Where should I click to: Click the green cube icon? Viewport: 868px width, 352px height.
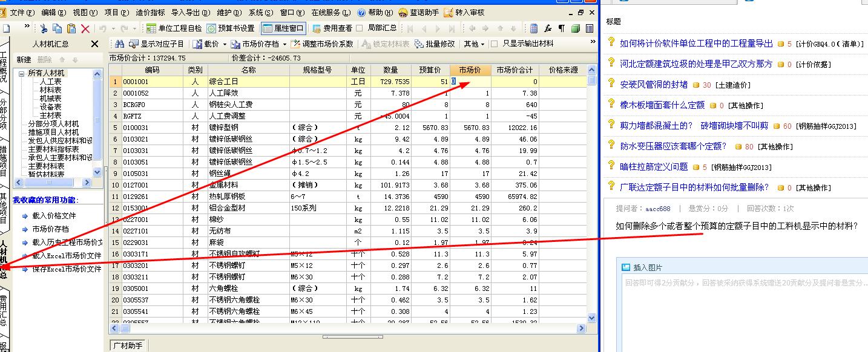click(x=575, y=28)
